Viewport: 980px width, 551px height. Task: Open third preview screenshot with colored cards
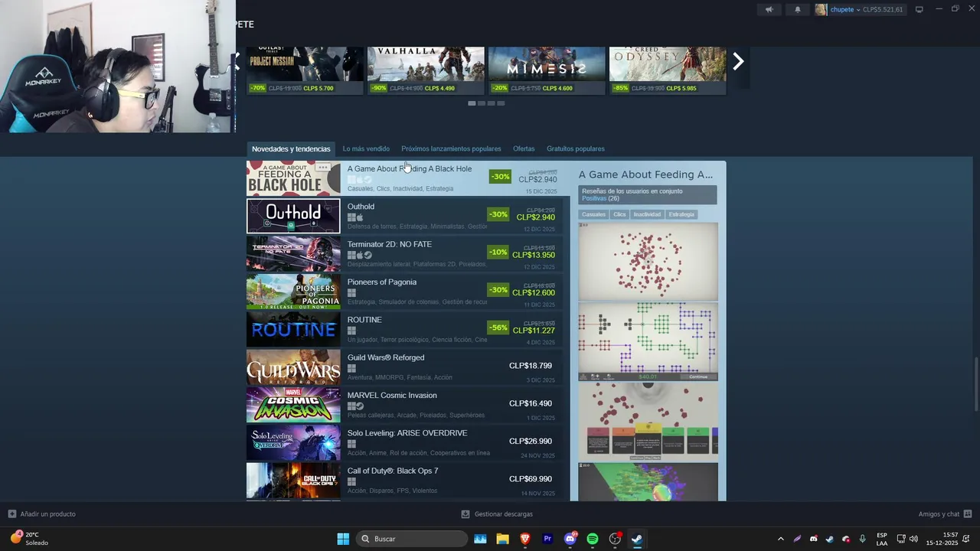(x=648, y=422)
